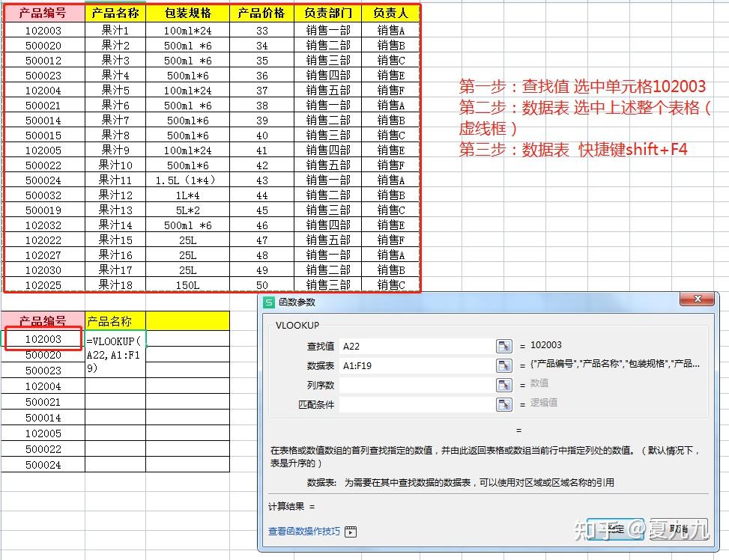729x560 pixels.
Task: Select the 负责部门 header cell
Action: click(327, 13)
